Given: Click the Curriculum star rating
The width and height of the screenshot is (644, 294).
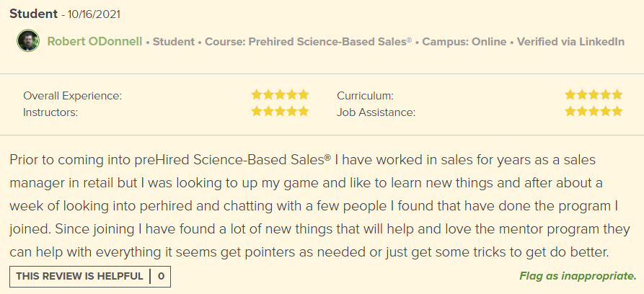Looking at the screenshot, I should point(593,94).
